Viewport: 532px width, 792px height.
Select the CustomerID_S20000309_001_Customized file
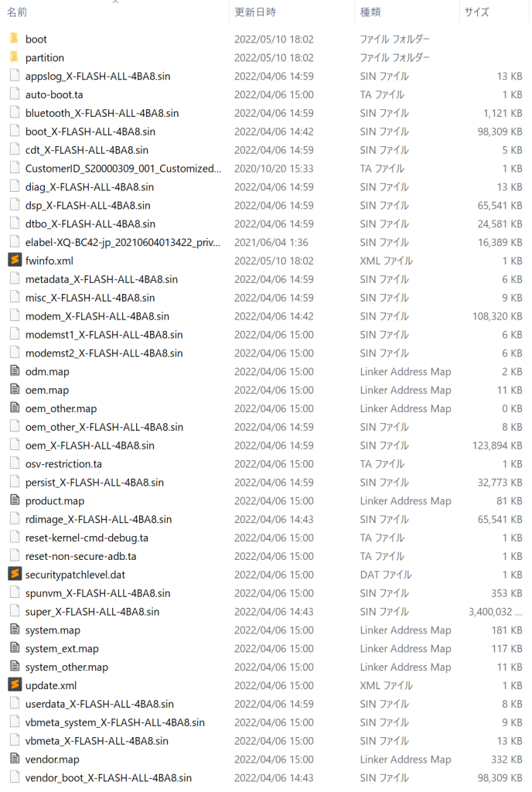(x=123, y=169)
